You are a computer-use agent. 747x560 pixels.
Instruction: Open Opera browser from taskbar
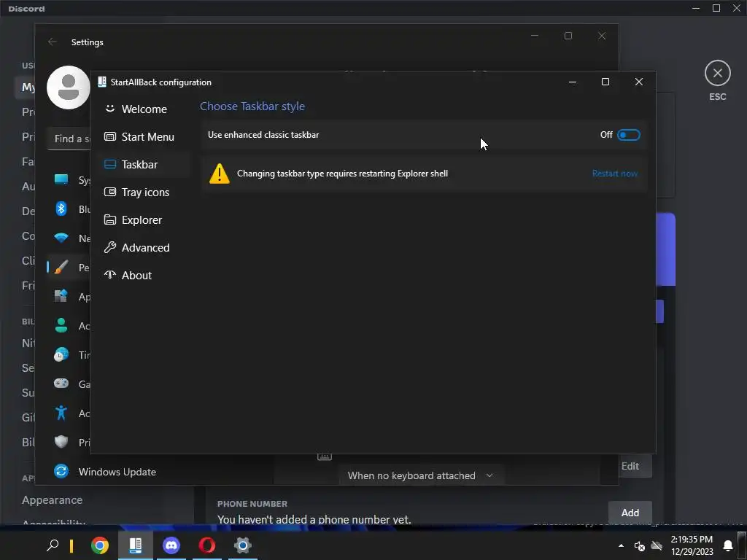point(206,545)
